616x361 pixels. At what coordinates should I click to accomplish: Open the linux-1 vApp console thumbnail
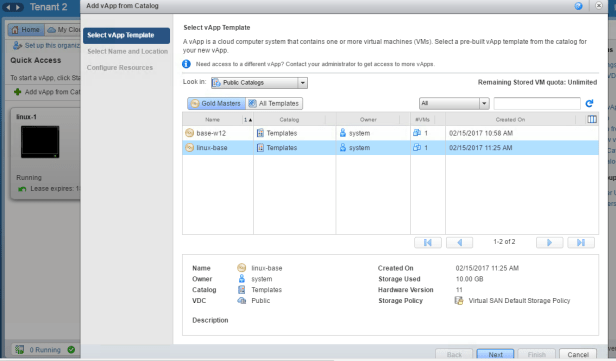(x=40, y=142)
